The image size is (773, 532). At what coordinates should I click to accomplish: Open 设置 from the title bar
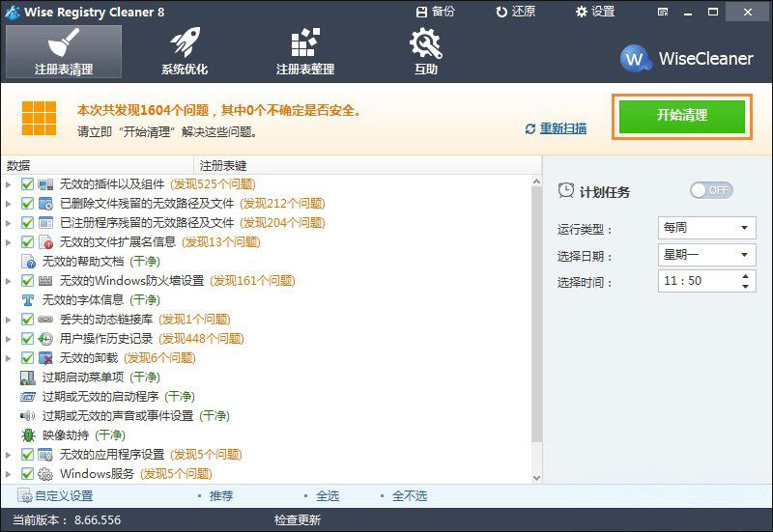coord(595,12)
